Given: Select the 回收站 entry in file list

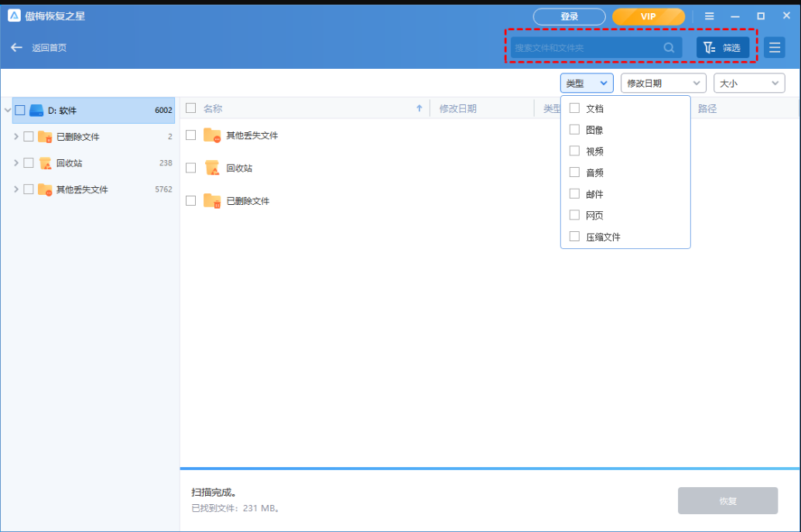Looking at the screenshot, I should pos(239,168).
